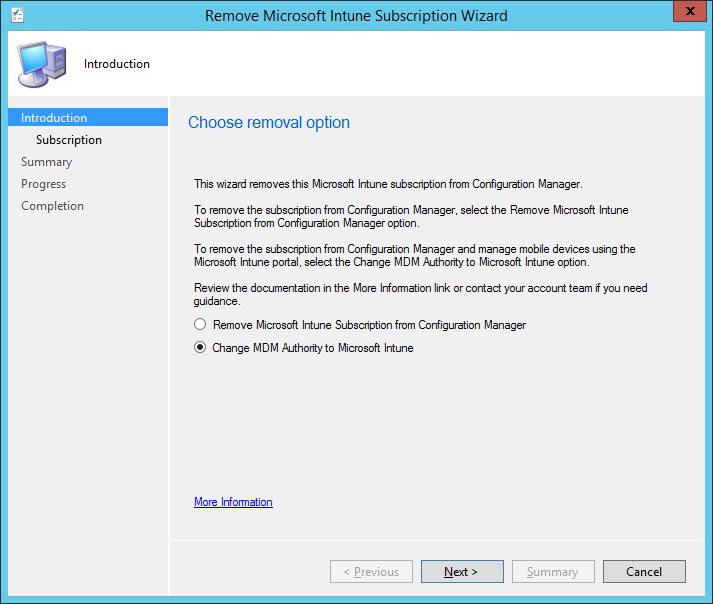Jump to the Summary step in the sidebar
Screen dimensions: 713x604
pyautogui.click(x=46, y=162)
